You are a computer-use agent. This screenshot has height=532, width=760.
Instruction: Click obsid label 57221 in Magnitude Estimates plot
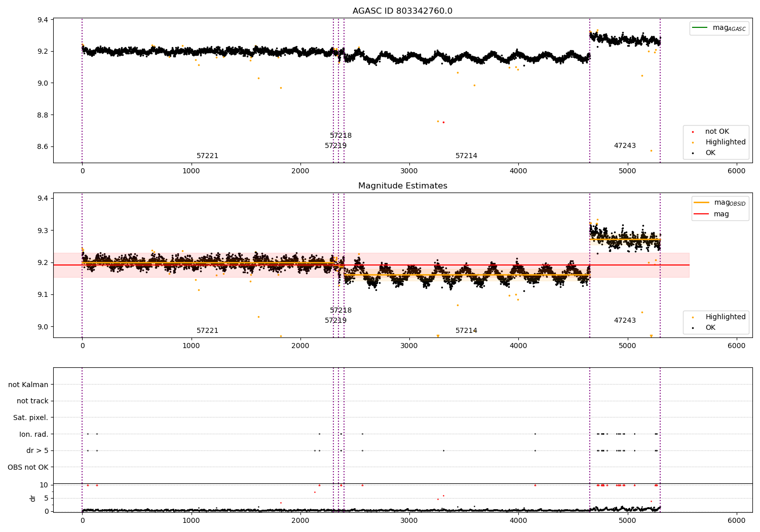[207, 331]
